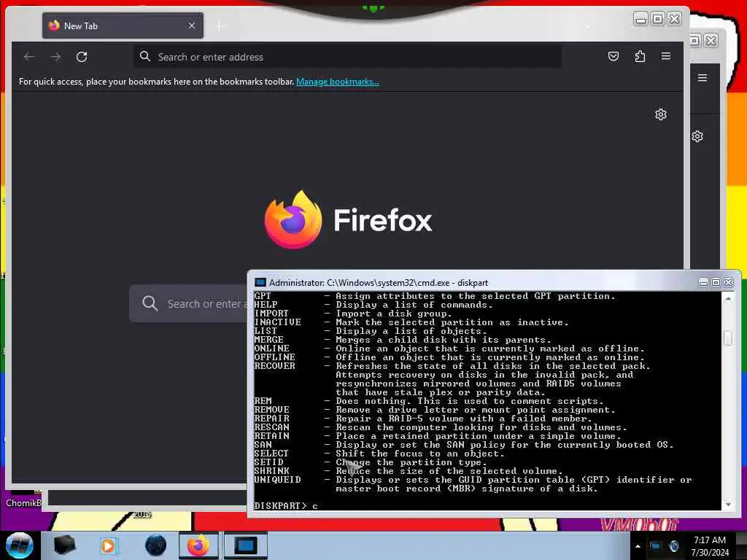The image size is (747, 560).
Task: Open the dark globe browser taskbar icon
Action: point(155,545)
